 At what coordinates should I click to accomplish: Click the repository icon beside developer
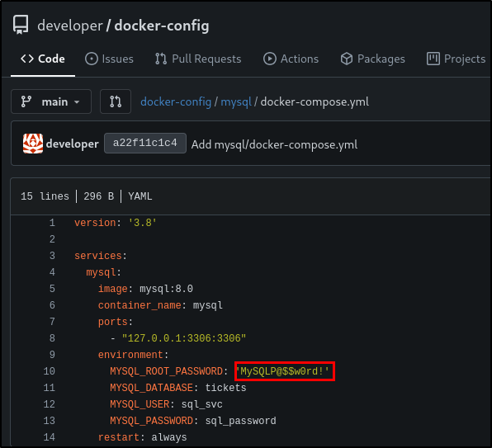(x=21, y=25)
